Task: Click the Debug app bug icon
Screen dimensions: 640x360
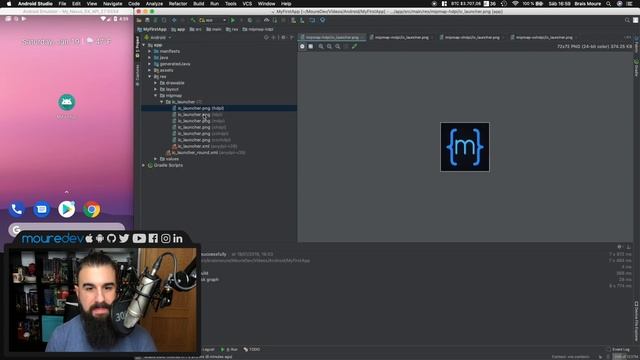Action: (250, 20)
